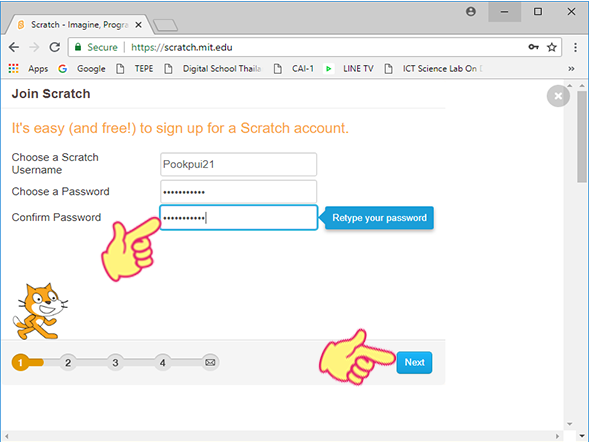
Task: Click the Join Scratch heading
Action: [x=51, y=94]
